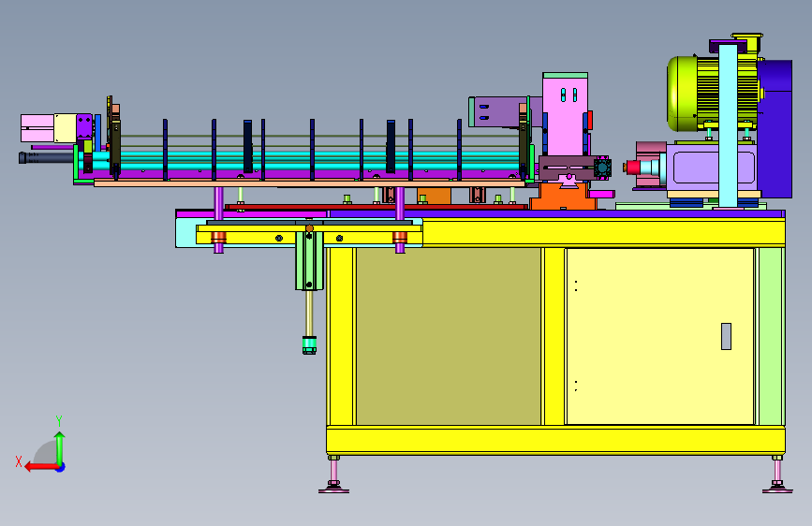Select the gray handle on the cabinet door
The width and height of the screenshot is (812, 526).
726,337
